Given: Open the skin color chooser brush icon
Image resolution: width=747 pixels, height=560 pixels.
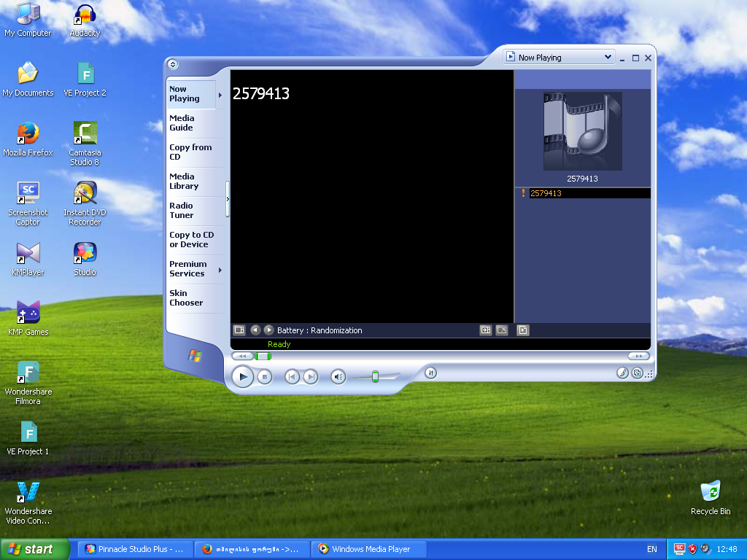Looking at the screenshot, I should (x=622, y=373).
